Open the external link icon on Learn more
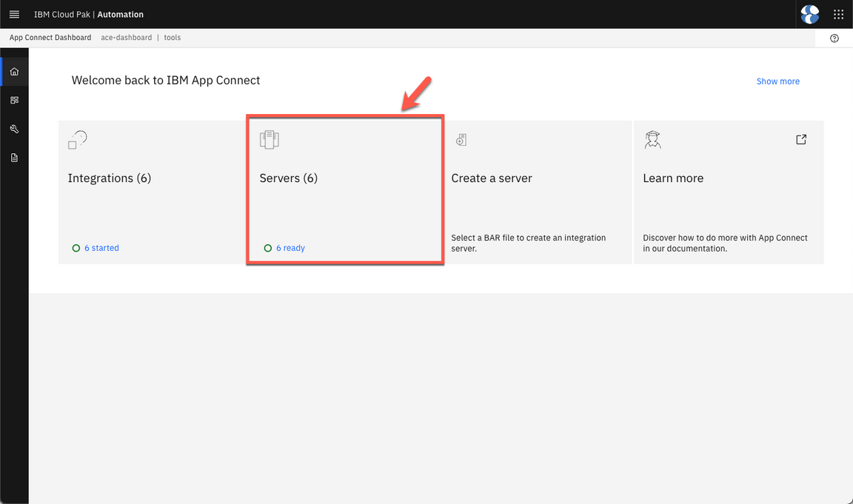Viewport: 853px width, 504px height. [x=801, y=139]
